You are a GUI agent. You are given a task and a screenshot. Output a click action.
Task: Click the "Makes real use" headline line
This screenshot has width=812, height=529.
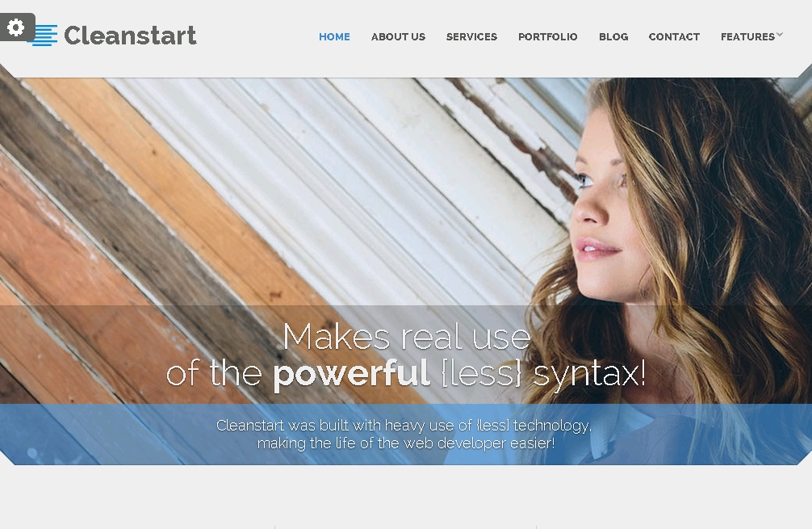pos(407,338)
